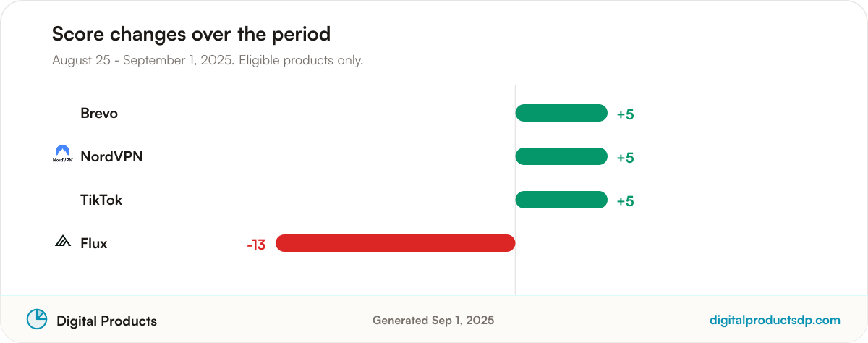The width and height of the screenshot is (868, 343).
Task: Select the Flux product name
Action: pyautogui.click(x=94, y=243)
